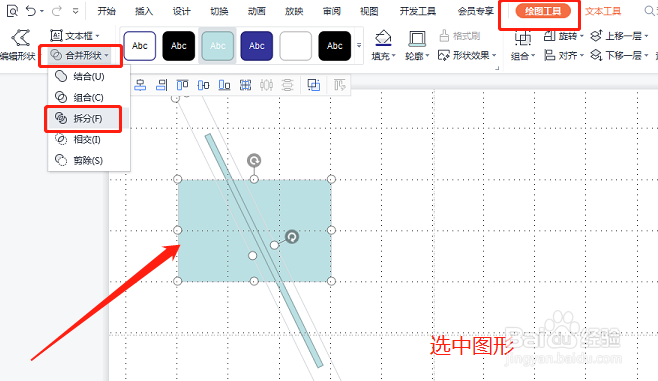Open the 会员专享 tab

coord(475,11)
